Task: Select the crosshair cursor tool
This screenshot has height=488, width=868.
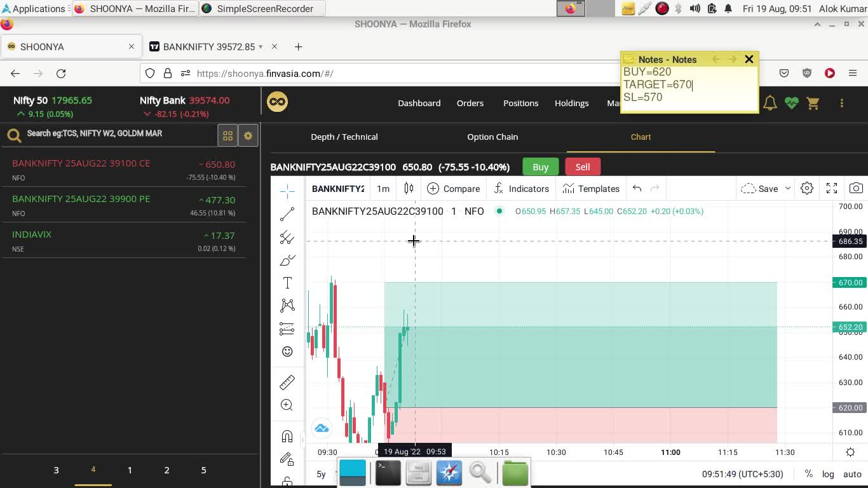Action: [x=287, y=191]
